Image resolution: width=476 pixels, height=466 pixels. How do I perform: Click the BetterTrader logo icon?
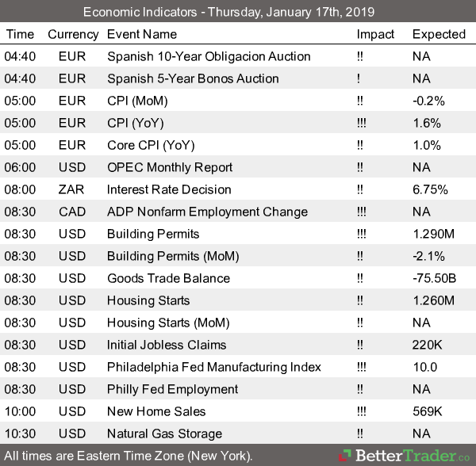[x=345, y=456]
